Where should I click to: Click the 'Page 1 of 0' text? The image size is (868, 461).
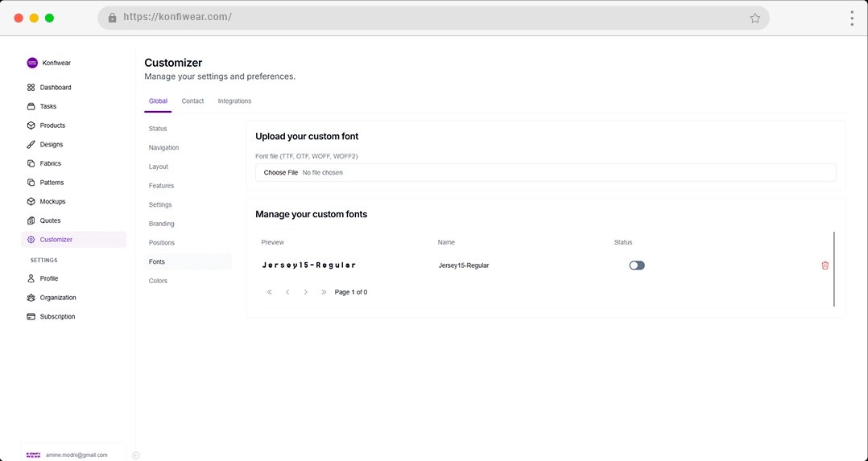click(x=351, y=292)
